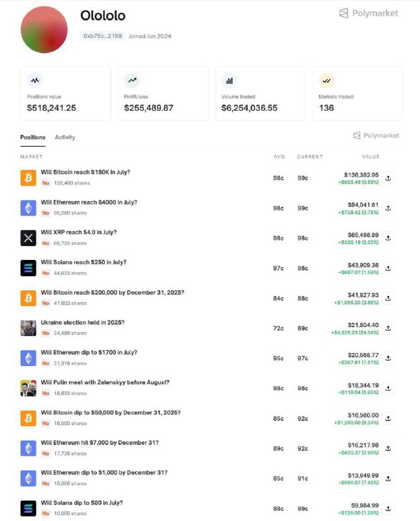Screen dimensions: 420x521
Task: Click Bitcoin icon for $200,000 December market
Action: pos(28,298)
